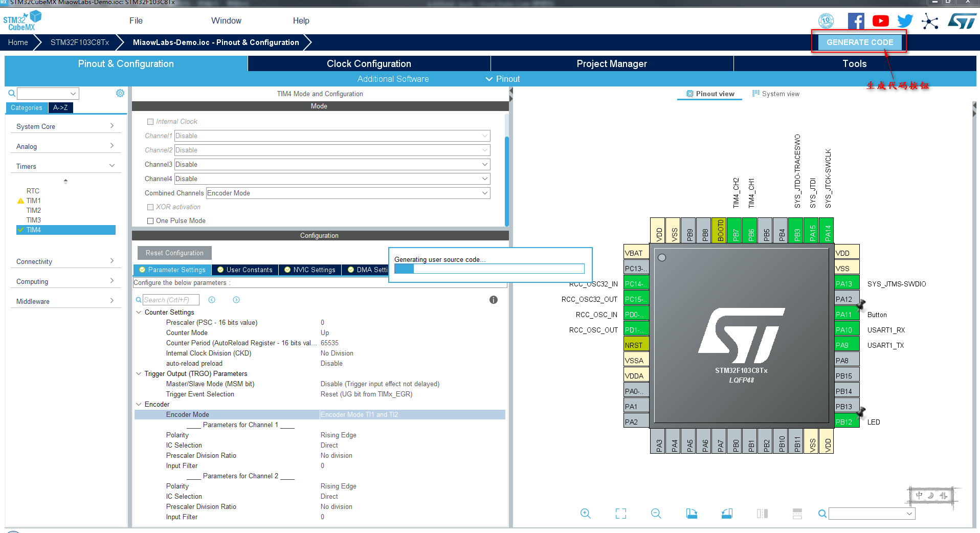Click the horizontal split view icon

(797, 514)
